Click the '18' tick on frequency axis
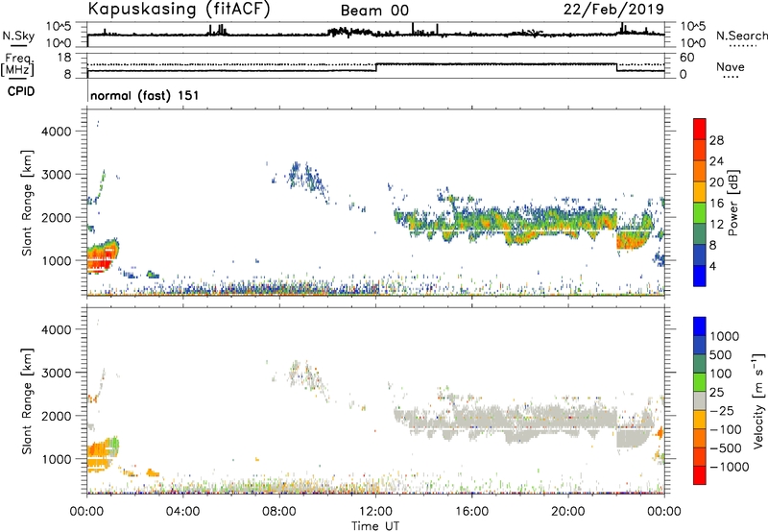Viewport: 768px width, 532px height. 64,58
